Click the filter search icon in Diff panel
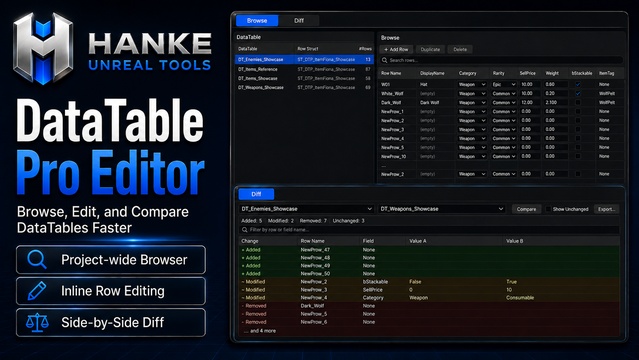The image size is (639, 360). click(245, 230)
